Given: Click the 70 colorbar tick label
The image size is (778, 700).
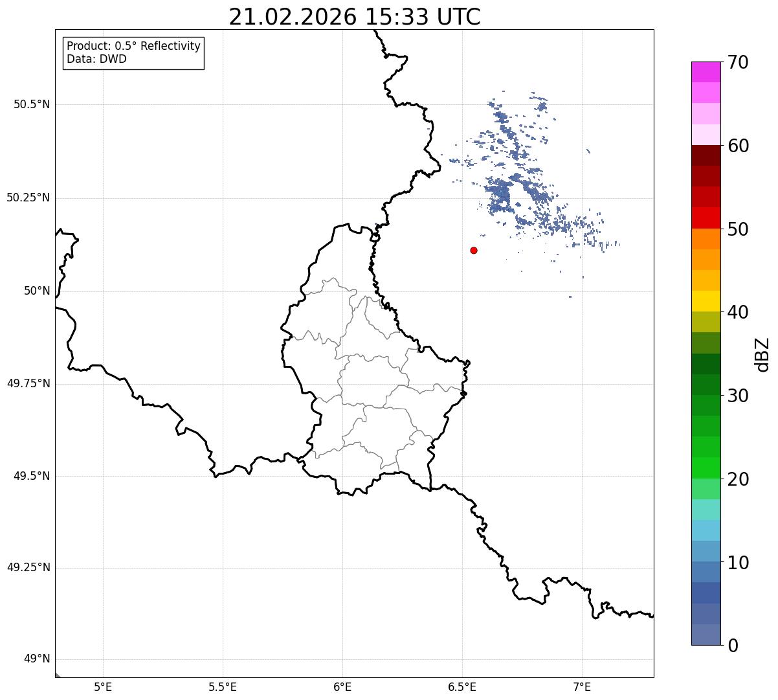Looking at the screenshot, I should tap(738, 62).
